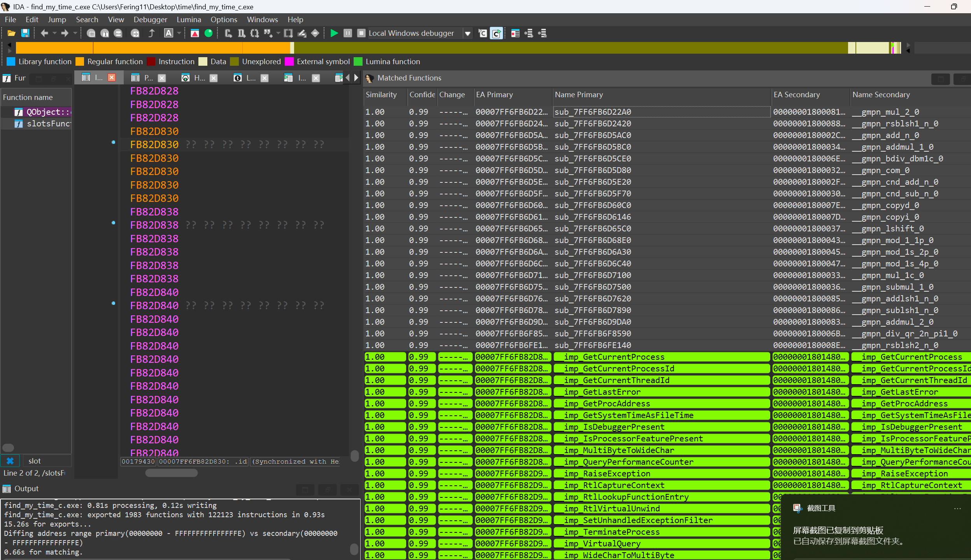The image size is (971, 560).
Task: Open the Lumina menu
Action: [189, 19]
